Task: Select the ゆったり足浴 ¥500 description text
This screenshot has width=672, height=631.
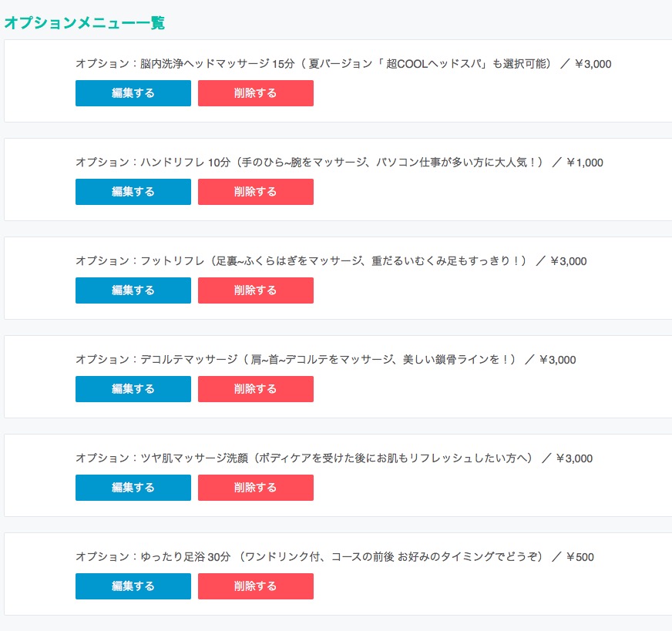Action: [x=334, y=557]
